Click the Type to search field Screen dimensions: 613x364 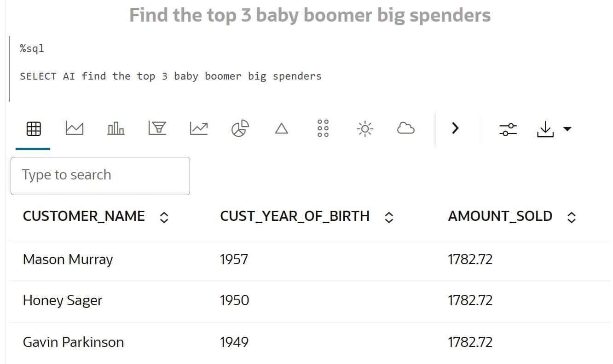pos(100,175)
